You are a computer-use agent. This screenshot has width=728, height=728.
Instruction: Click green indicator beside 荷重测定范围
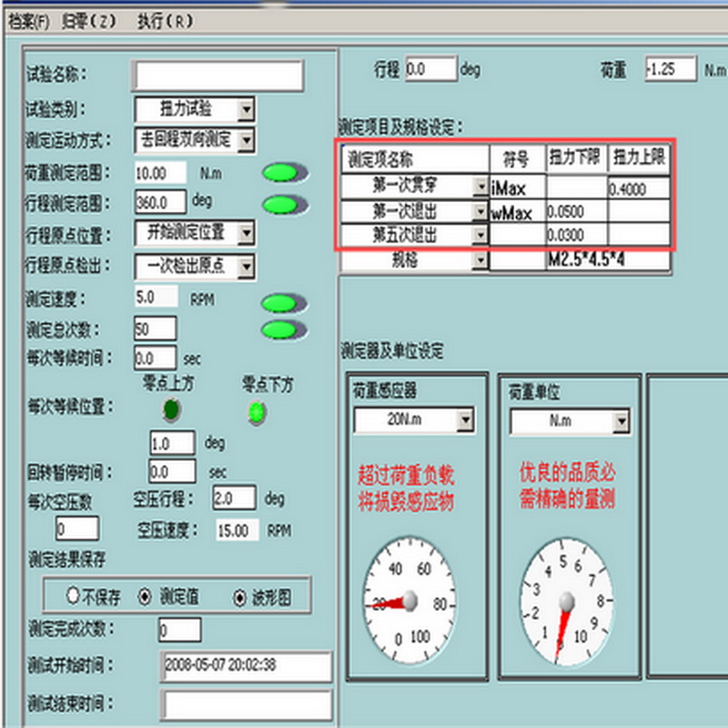pos(280,173)
